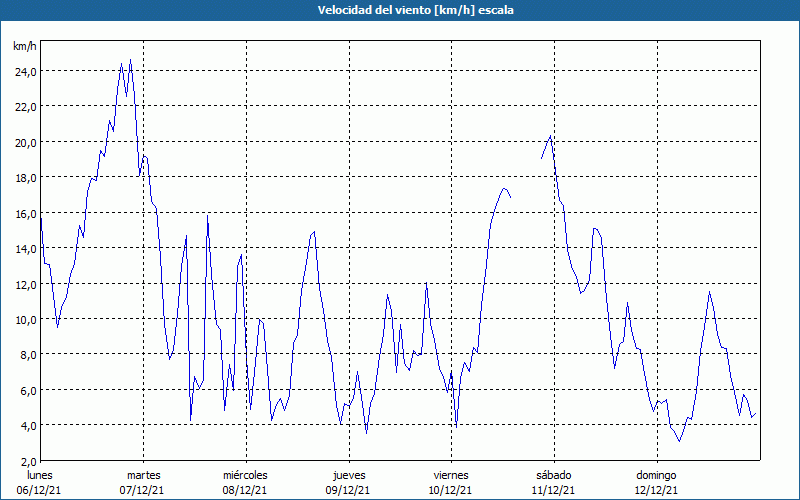Select the 22,0 y-axis value
Screen dimensions: 800x500
pyautogui.click(x=26, y=107)
